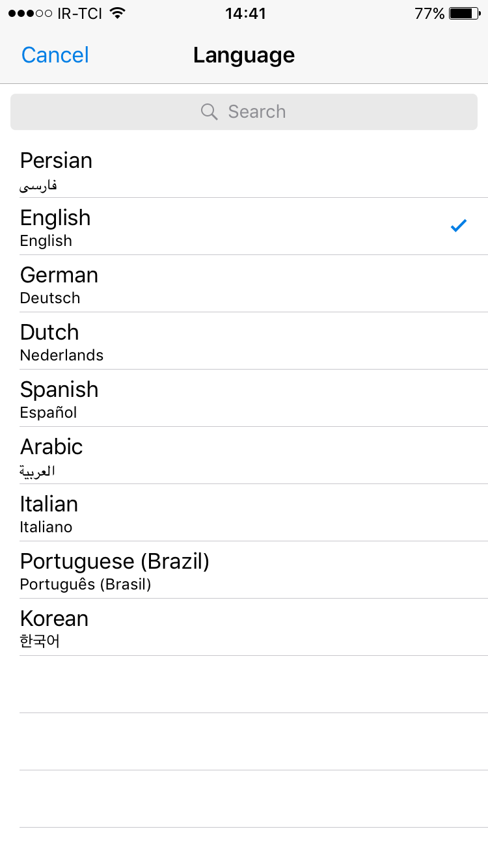Tap the search magnifying glass icon
Viewport: 488px width, 868px height.
pos(209,112)
